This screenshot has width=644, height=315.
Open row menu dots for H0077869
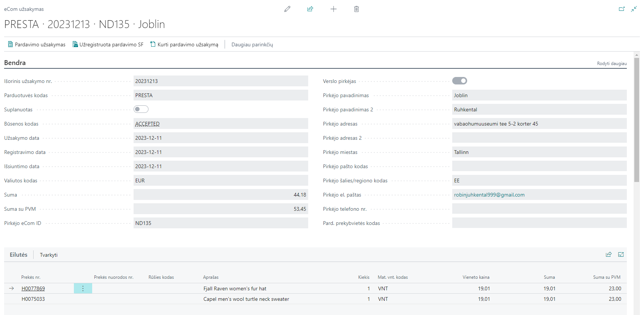83,288
